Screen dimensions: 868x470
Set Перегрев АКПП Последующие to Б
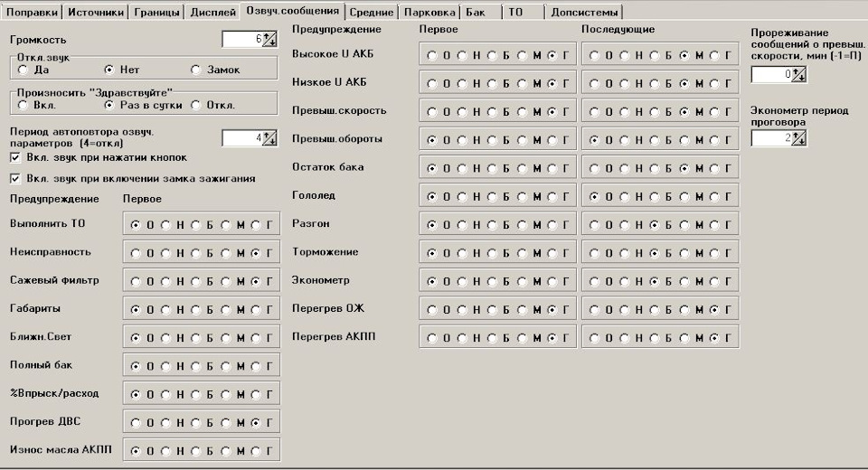[661, 338]
